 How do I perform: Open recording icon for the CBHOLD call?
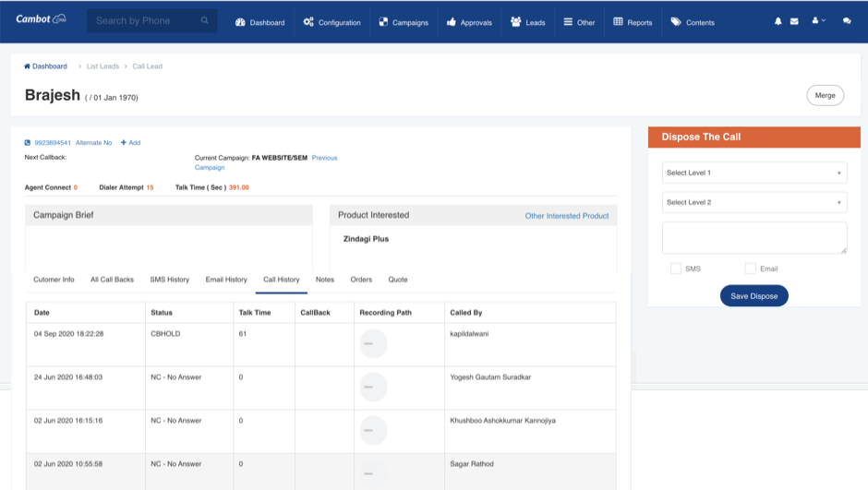(x=373, y=343)
